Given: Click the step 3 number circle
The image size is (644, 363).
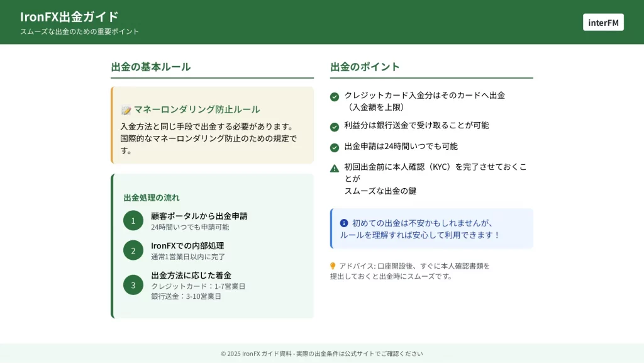Looking at the screenshot, I should tap(133, 285).
